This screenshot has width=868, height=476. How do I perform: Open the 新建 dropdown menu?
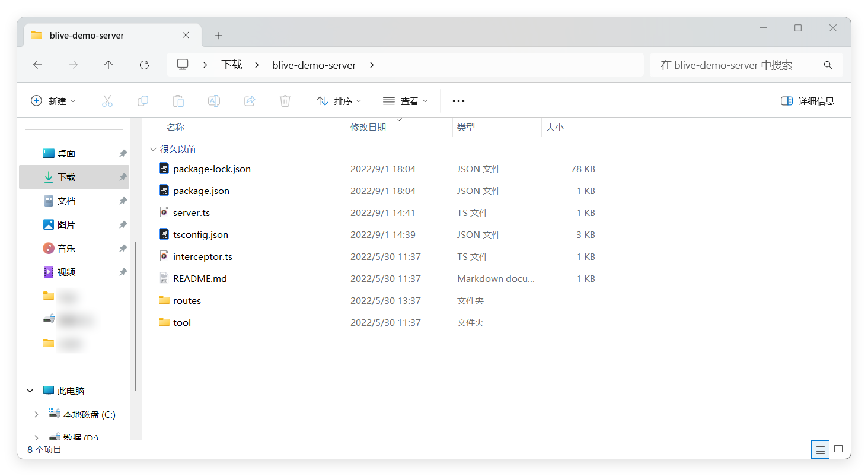[53, 101]
